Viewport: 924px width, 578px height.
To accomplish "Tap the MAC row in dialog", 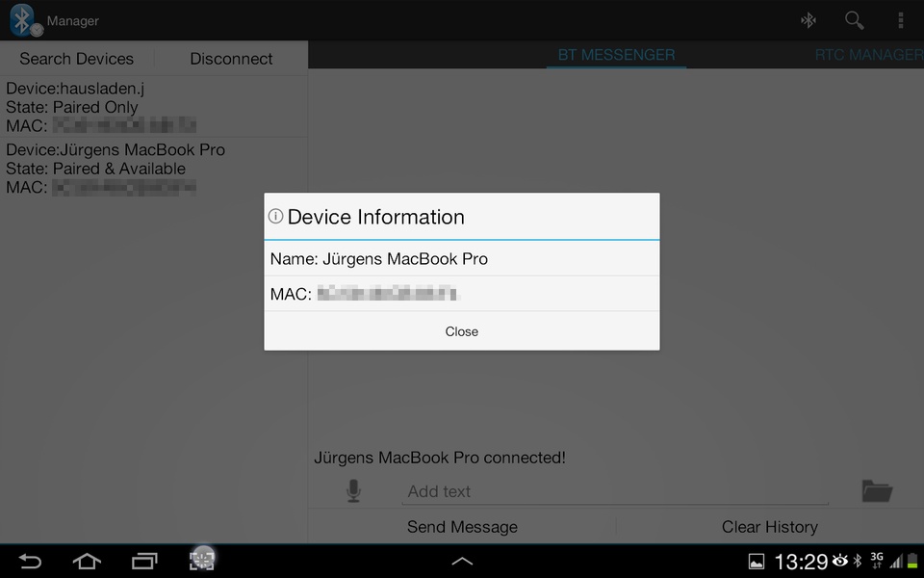I will point(462,294).
